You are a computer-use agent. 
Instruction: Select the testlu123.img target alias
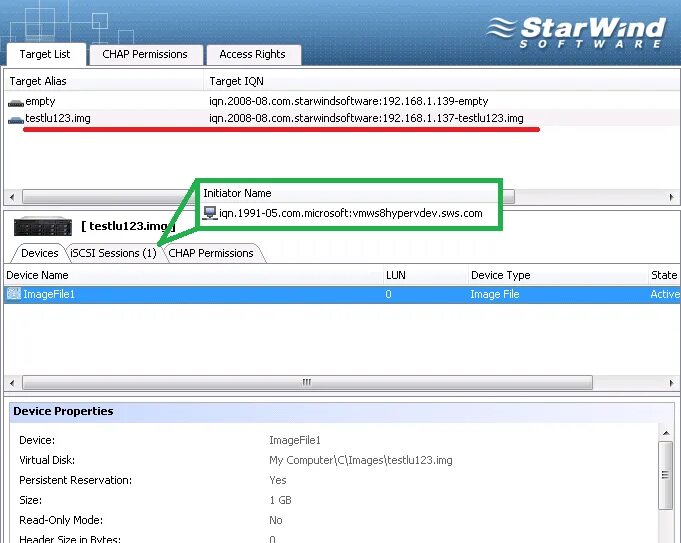coord(58,118)
